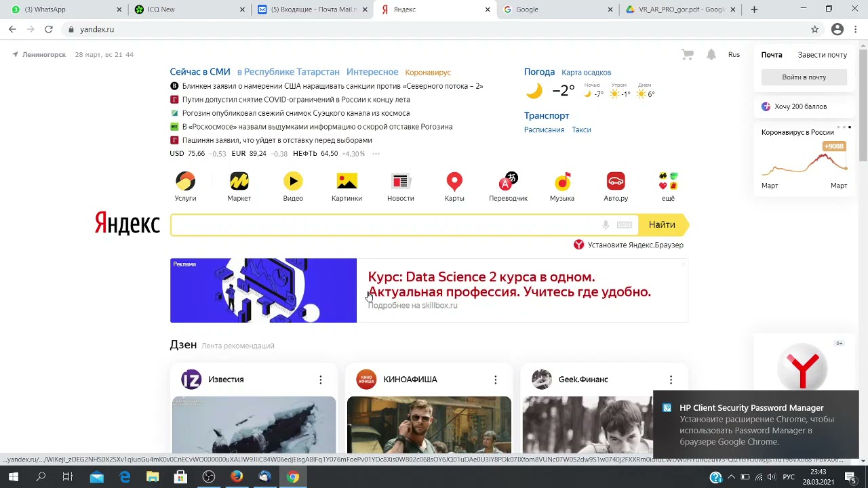
Task: Open Chrome three-dot menu
Action: [x=856, y=29]
